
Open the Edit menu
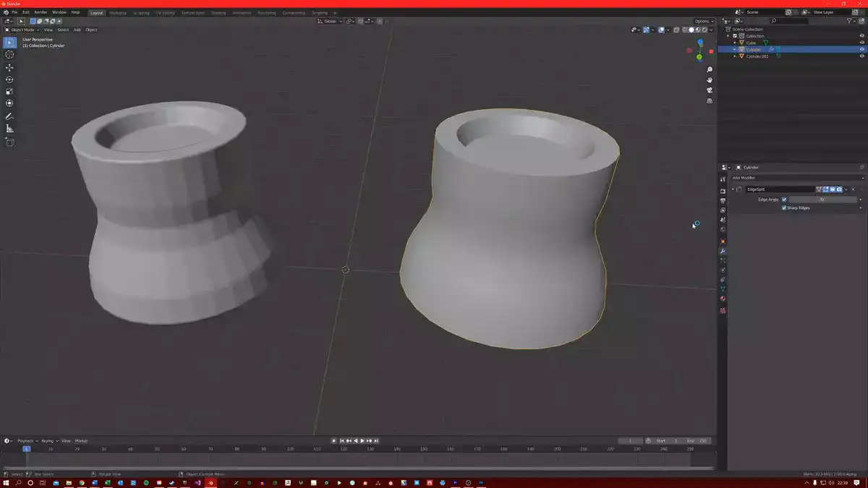coord(26,12)
